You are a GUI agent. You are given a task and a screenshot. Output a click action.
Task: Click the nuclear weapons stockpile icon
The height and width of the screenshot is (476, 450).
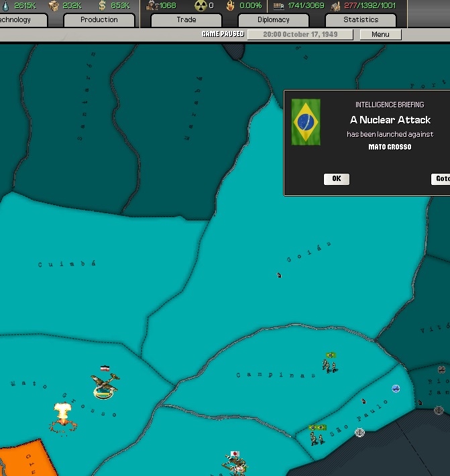click(x=200, y=6)
